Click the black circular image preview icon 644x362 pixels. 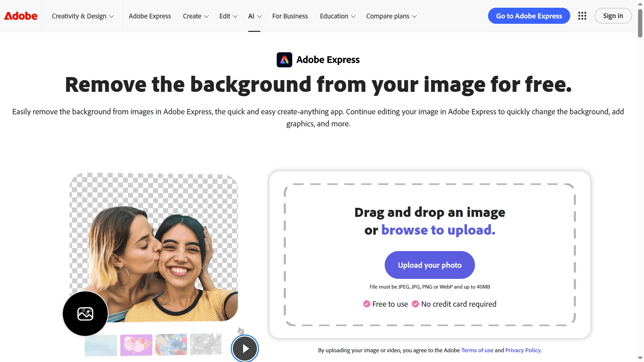click(85, 313)
